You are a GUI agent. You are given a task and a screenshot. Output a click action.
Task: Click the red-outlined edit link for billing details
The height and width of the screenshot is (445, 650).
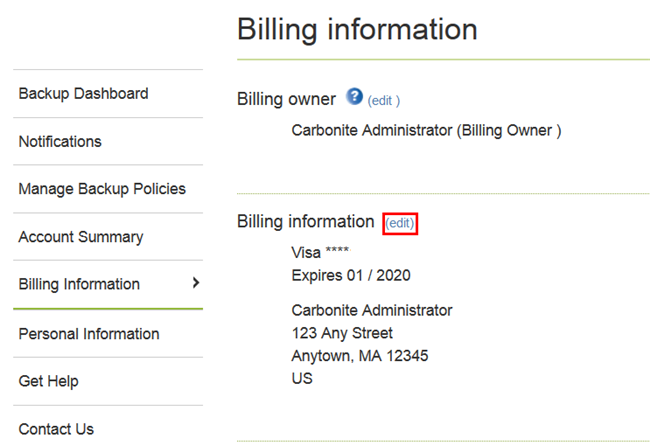pyautogui.click(x=400, y=223)
